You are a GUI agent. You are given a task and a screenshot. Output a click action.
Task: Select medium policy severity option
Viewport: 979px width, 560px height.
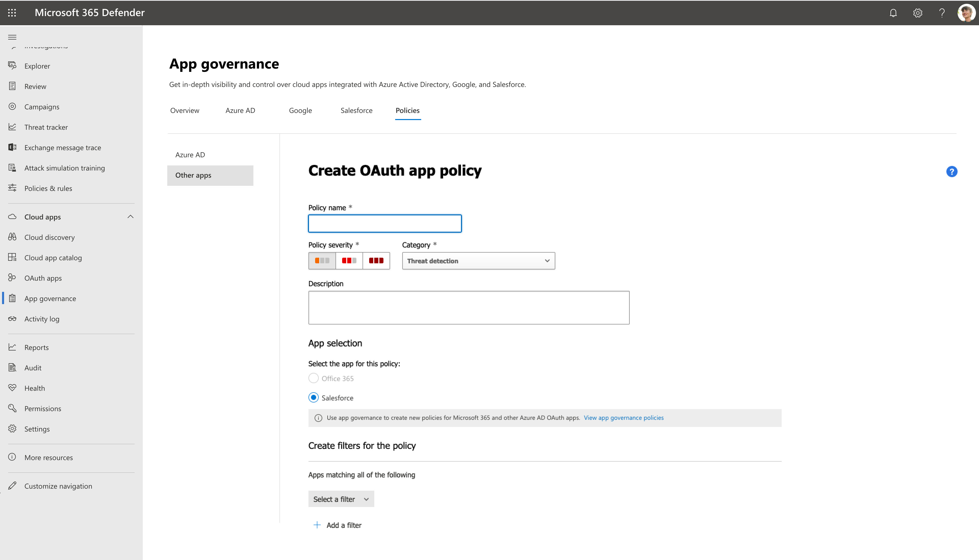(x=349, y=260)
